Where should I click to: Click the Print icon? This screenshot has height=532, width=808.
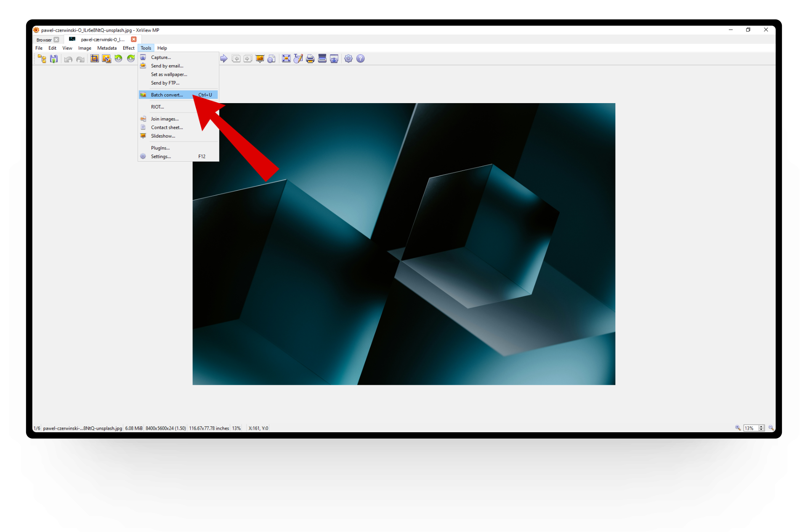(x=310, y=59)
